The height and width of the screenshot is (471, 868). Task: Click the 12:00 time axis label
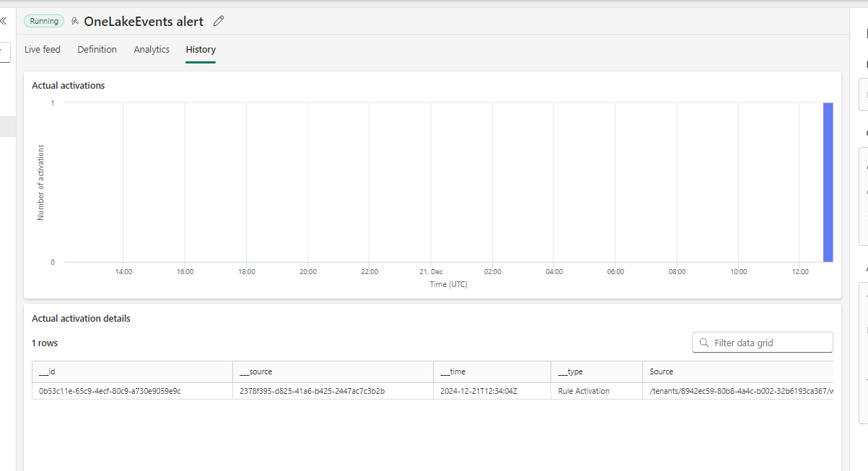point(799,272)
